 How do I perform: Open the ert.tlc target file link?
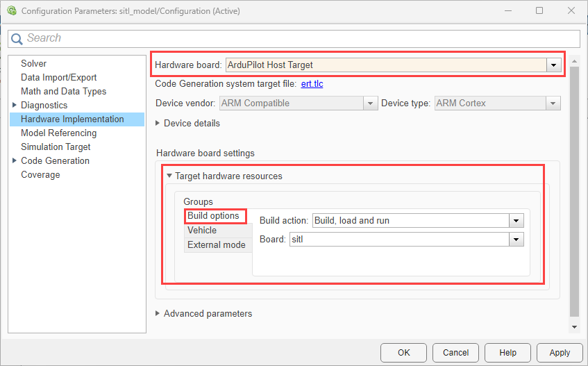pos(312,83)
